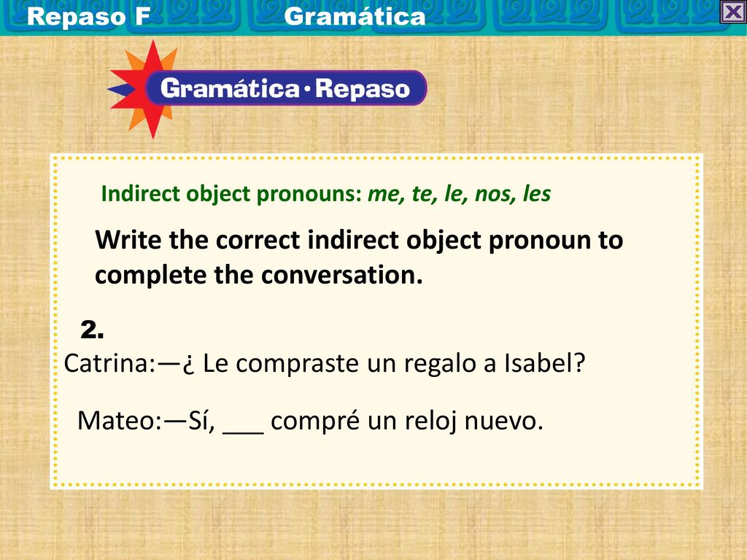Click Catrina's question about Isabel
Viewport: 747px width, 560px height.
325,364
